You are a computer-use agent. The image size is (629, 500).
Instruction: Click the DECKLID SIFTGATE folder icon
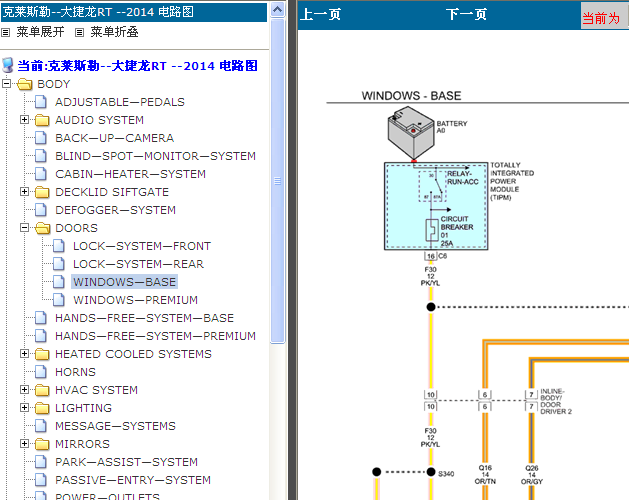[x=42, y=192]
